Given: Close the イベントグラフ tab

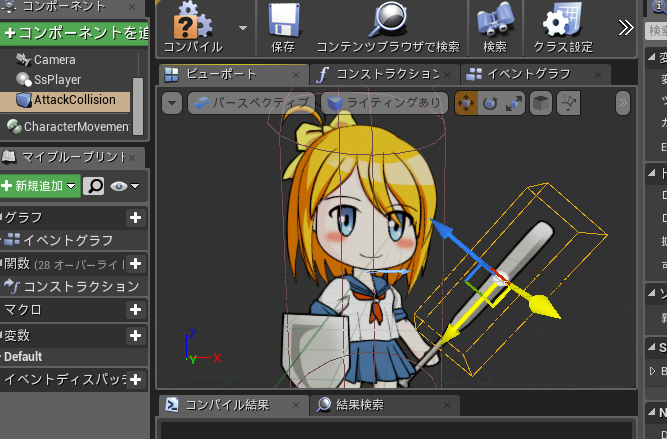Looking at the screenshot, I should coord(598,75).
